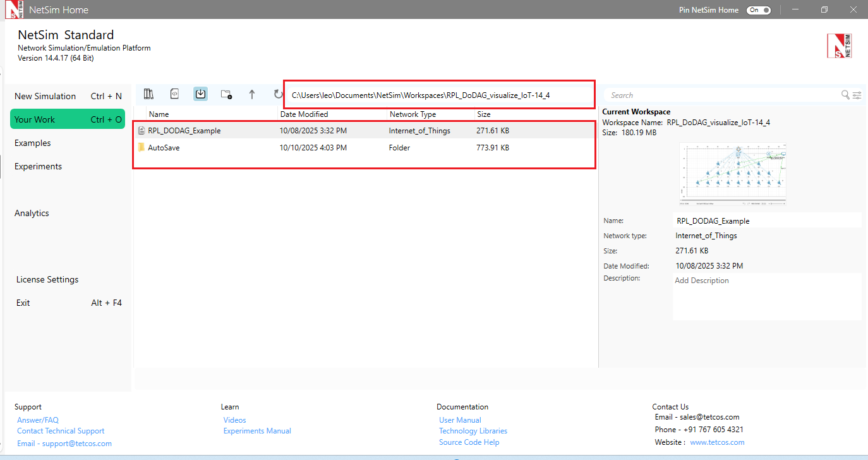
Task: Click the Add Description text box
Action: coord(767,296)
